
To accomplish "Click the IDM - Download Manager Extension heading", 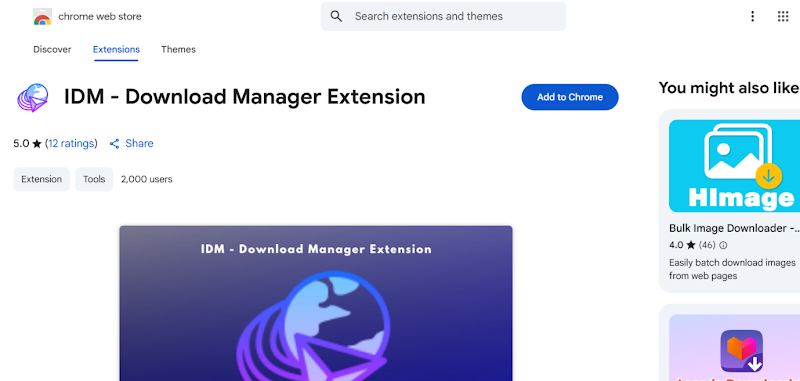I will pos(244,96).
